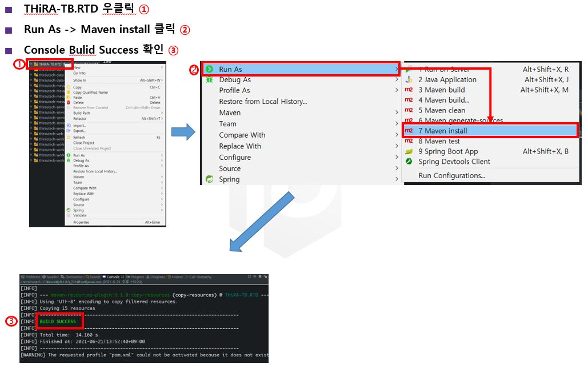
Task: Switch to the Console tab
Action: click(x=113, y=277)
